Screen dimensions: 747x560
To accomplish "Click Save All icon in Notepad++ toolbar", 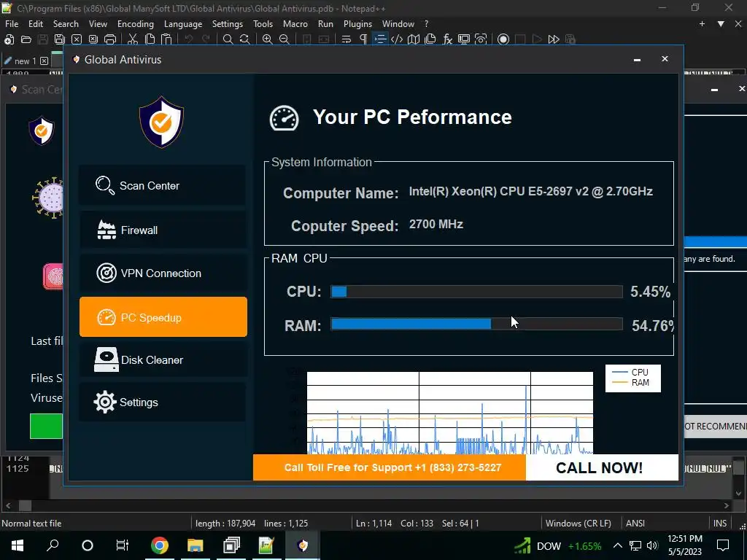I will pos(60,39).
